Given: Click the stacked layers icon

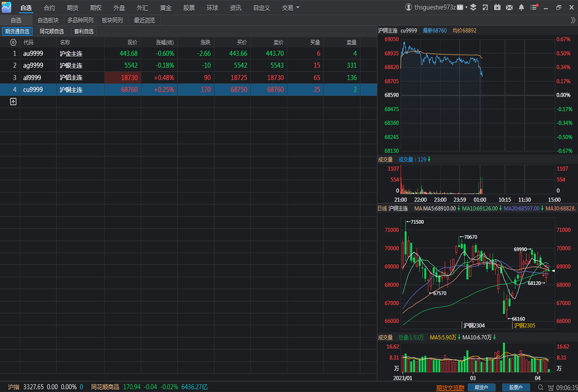Looking at the screenshot, I should point(473,7).
